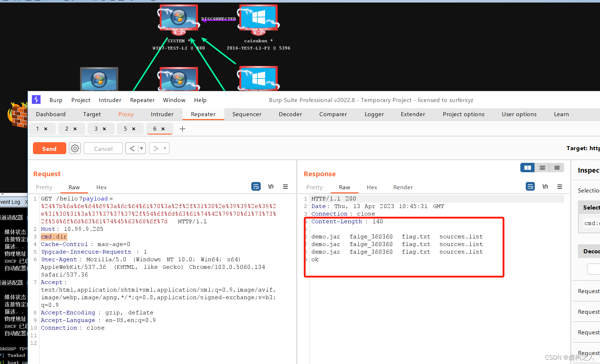
Task: Switch to Comparer tab
Action: click(x=333, y=114)
